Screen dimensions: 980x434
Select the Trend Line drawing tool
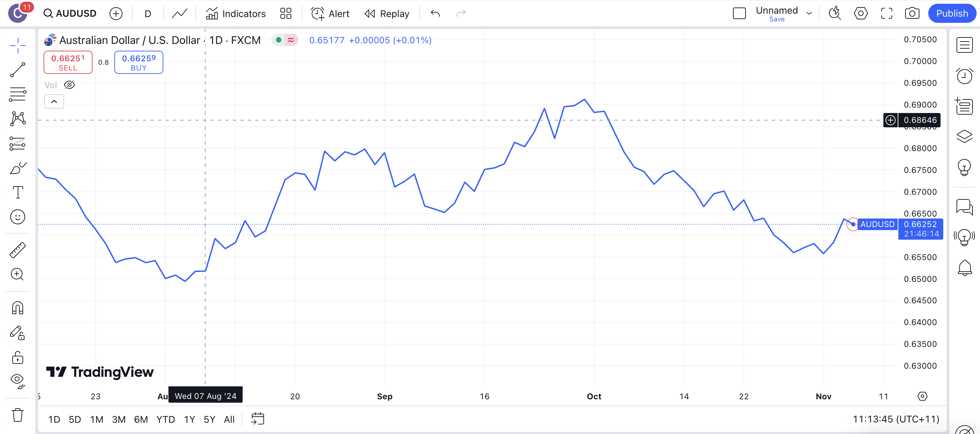[17, 70]
